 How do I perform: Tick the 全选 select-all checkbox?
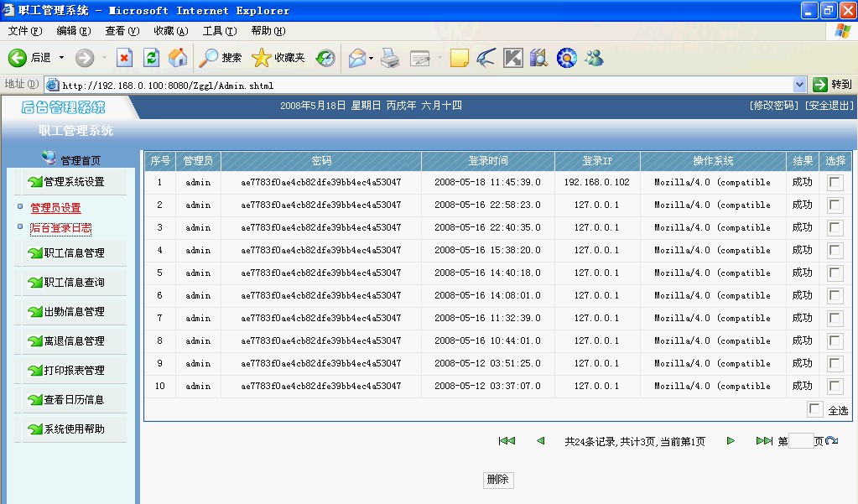pos(814,408)
